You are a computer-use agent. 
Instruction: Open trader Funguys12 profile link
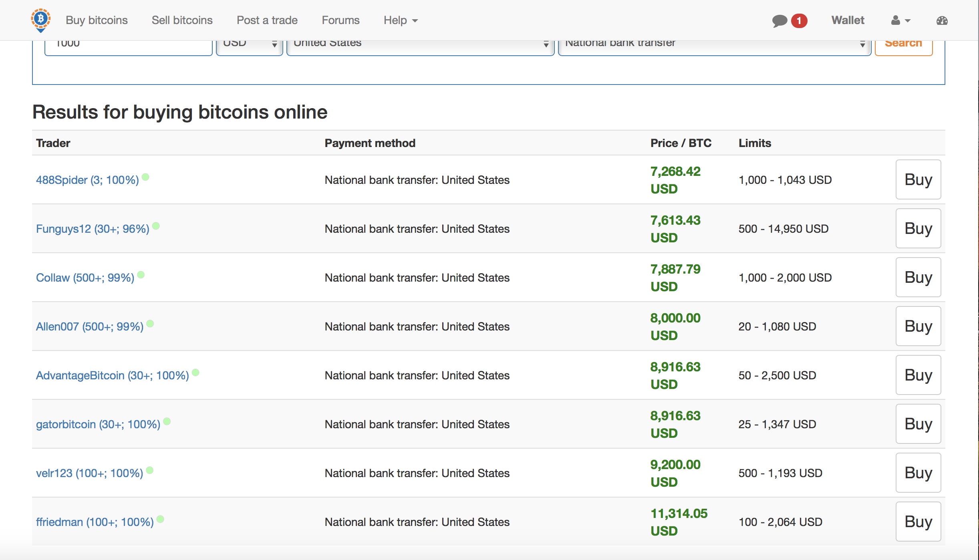(x=93, y=229)
